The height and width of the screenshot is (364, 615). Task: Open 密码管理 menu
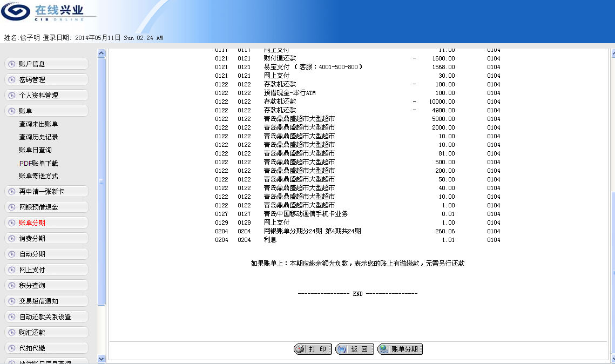[x=46, y=79]
